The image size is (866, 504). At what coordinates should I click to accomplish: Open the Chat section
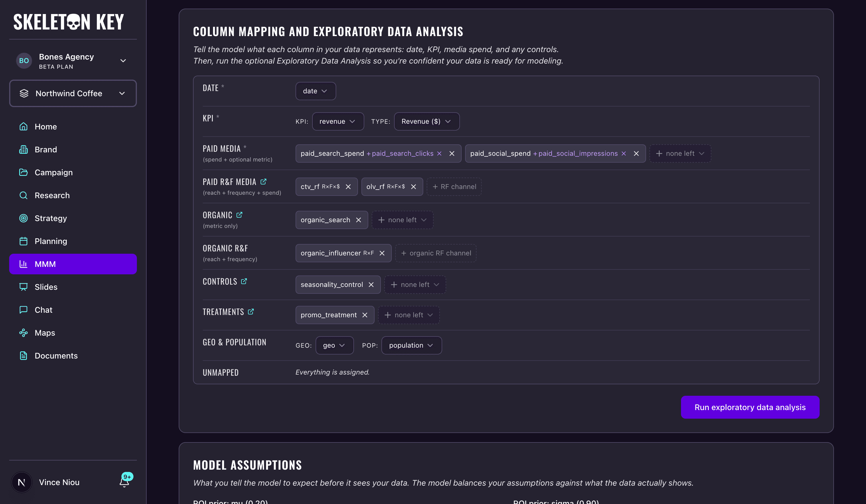point(73,310)
